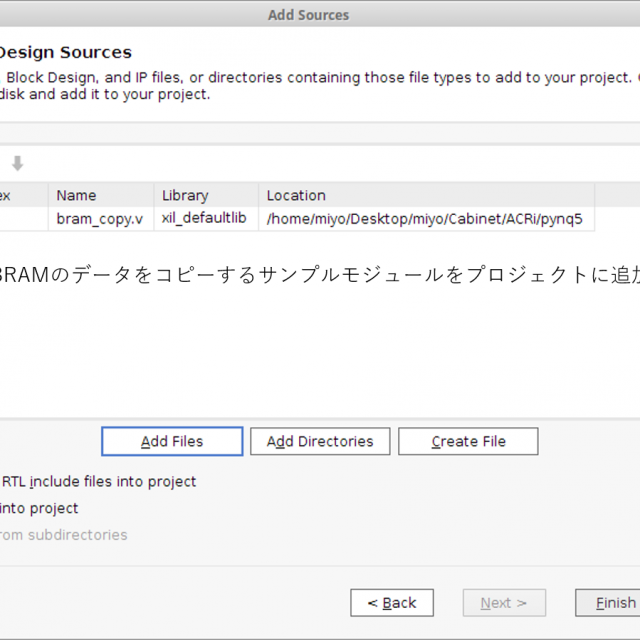Click the Japanese BRAM caption text
Image resolution: width=640 pixels, height=640 pixels.
pos(320,277)
